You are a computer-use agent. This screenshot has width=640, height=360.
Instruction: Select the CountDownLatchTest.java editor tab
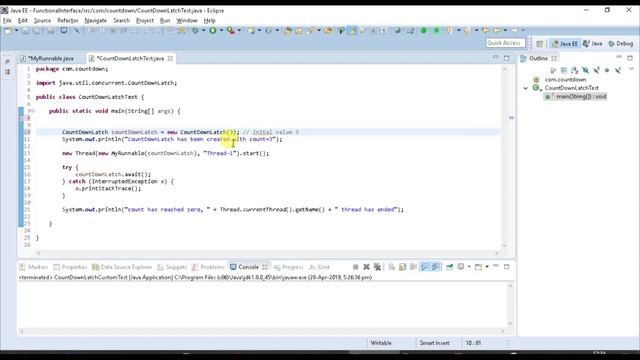click(x=130, y=58)
